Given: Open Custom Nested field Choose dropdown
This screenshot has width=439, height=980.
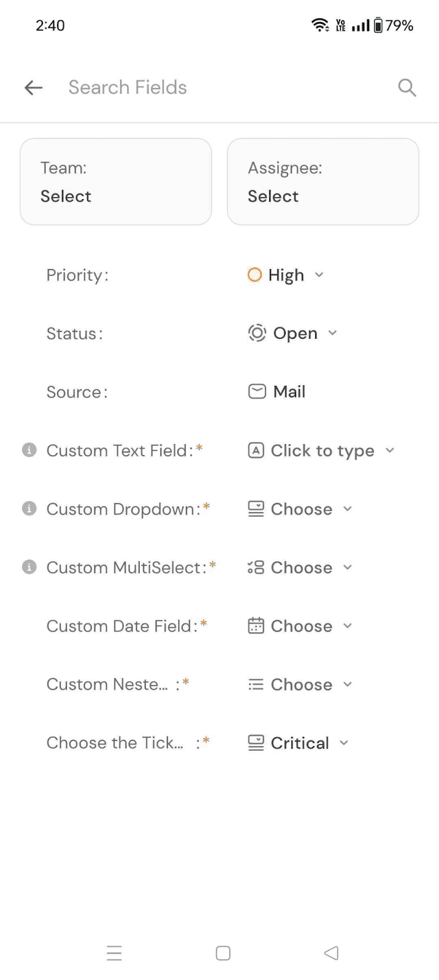Looking at the screenshot, I should point(301,684).
